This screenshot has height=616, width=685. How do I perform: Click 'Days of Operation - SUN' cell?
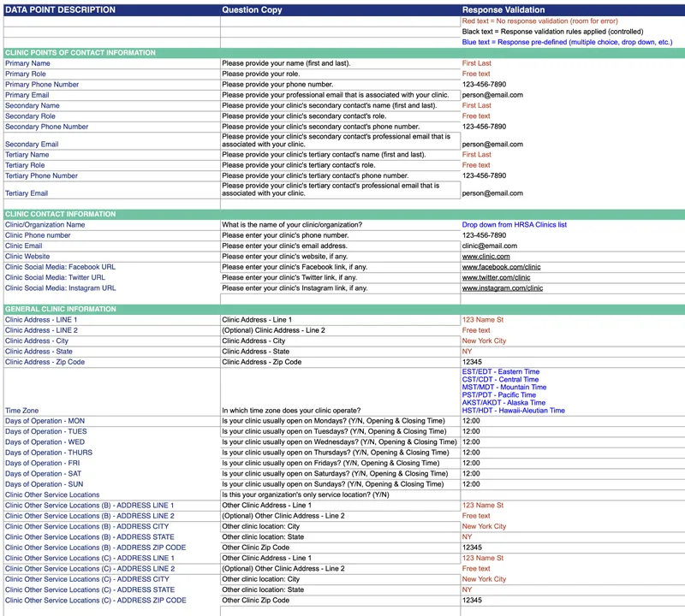point(112,484)
